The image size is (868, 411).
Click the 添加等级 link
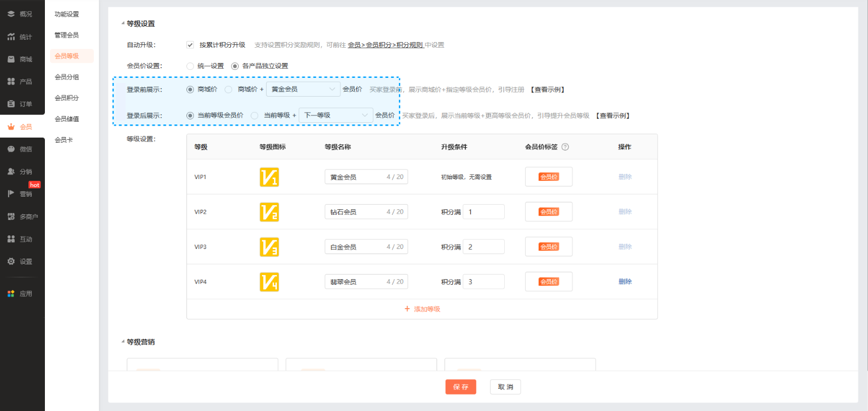point(422,309)
